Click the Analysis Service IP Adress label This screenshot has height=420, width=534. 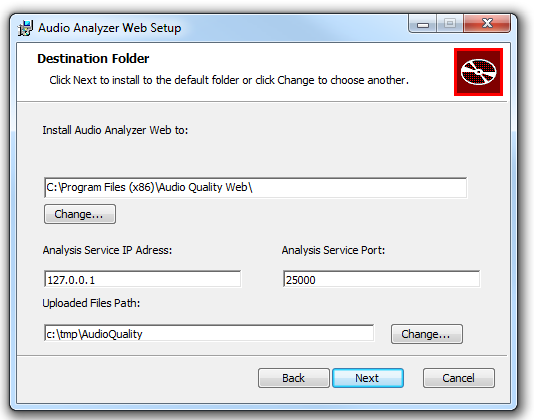click(x=107, y=250)
